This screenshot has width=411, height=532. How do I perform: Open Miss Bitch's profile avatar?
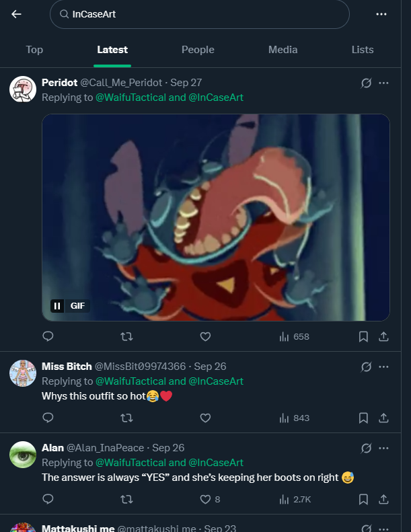23,373
